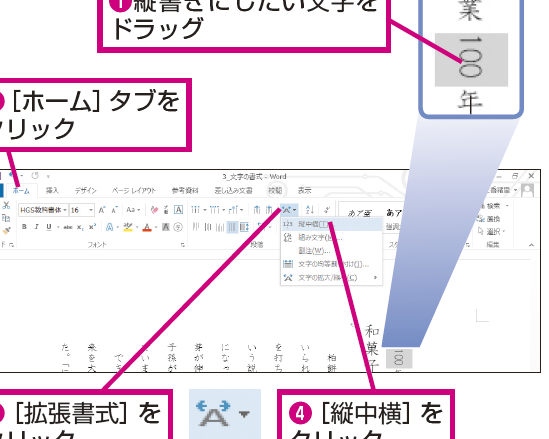
Task: Switch to the 差し込み文書 tab
Action: coord(233,190)
